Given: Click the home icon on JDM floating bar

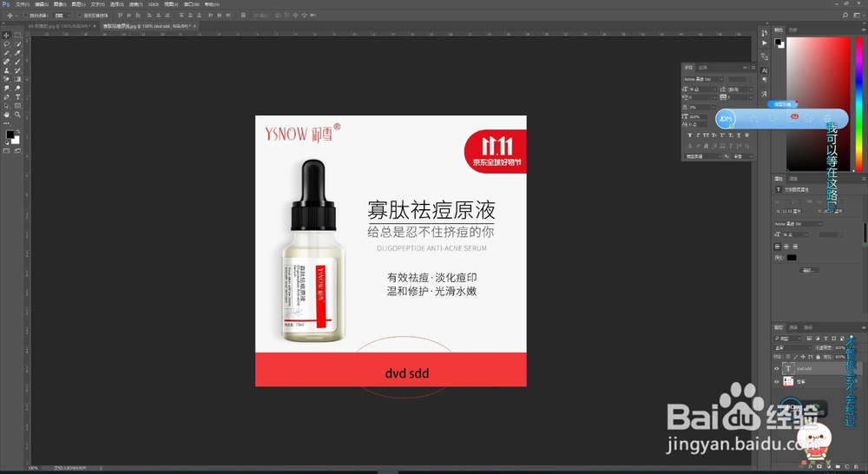Looking at the screenshot, I should pyautogui.click(x=754, y=118).
